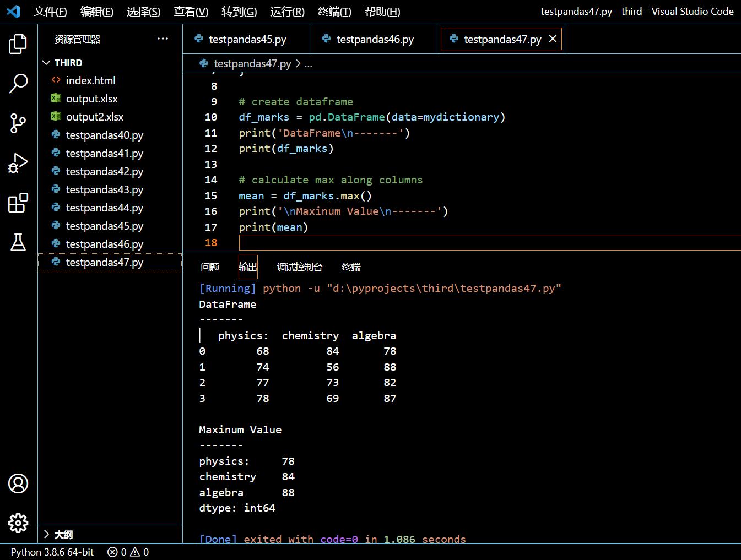
Task: Open index.html in explorer
Action: pyautogui.click(x=110, y=80)
